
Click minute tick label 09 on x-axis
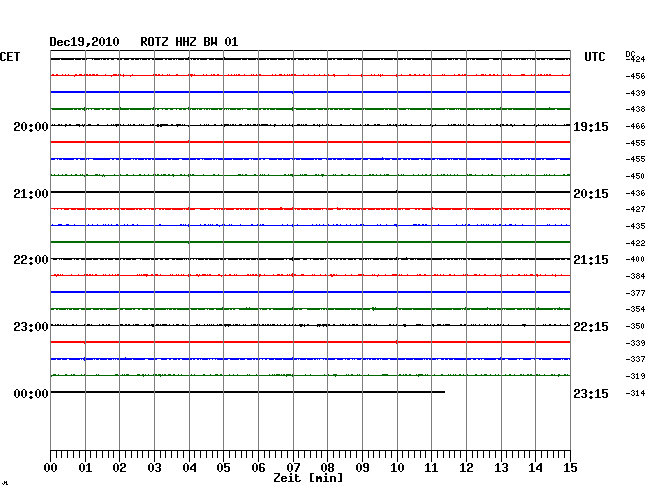[x=362, y=468]
